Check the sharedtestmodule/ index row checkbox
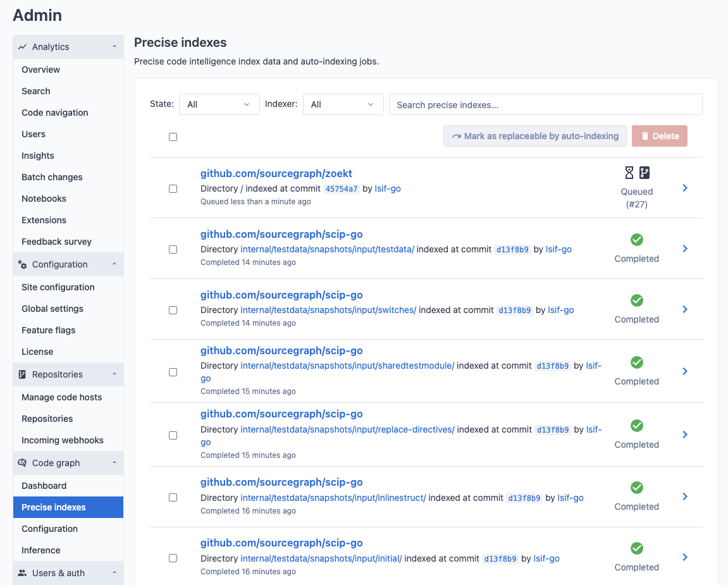The width and height of the screenshot is (728, 585). 173,373
